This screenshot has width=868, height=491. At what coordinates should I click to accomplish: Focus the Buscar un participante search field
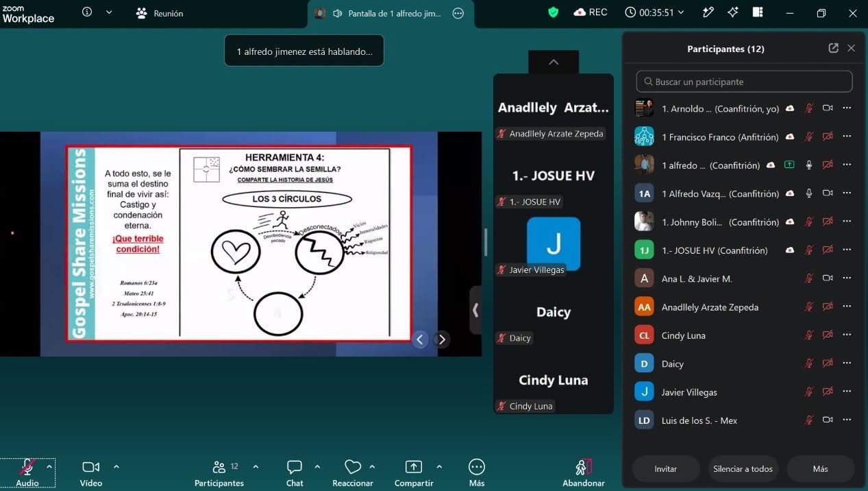click(x=744, y=82)
